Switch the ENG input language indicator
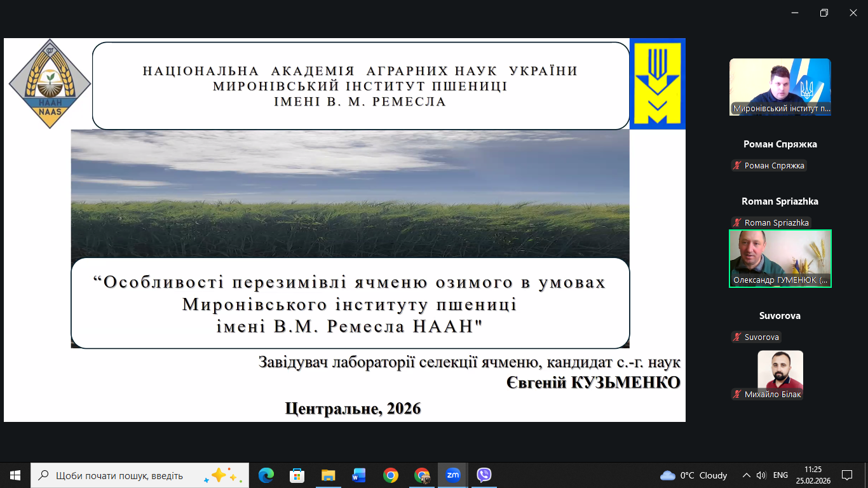Screen dimensions: 868x488 (780, 475)
